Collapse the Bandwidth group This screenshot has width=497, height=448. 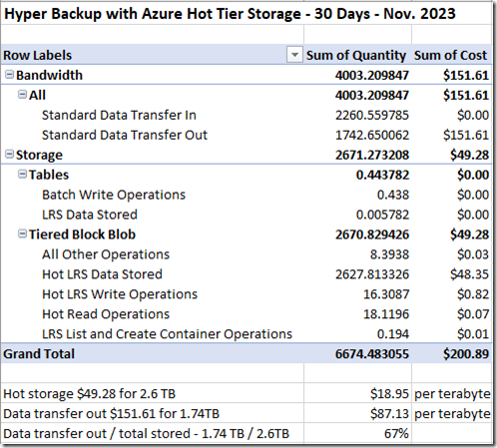(9, 75)
